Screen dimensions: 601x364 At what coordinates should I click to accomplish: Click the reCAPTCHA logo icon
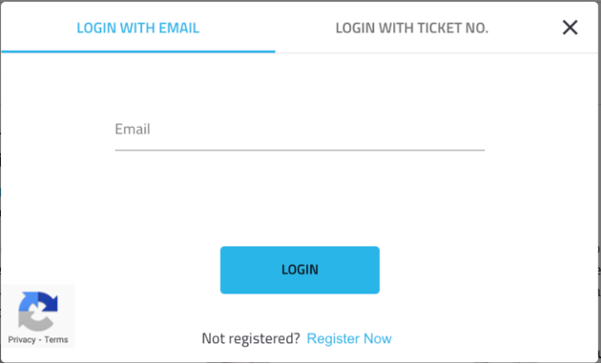pyautogui.click(x=38, y=312)
